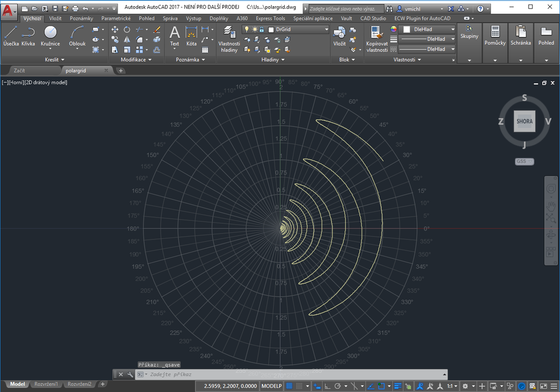Screen dimensions: 560x392
Task: Click the MODELP model space button
Action: [x=271, y=386]
